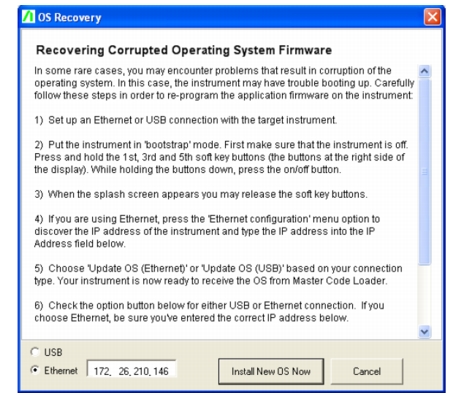Click the Cancel button

(x=367, y=371)
